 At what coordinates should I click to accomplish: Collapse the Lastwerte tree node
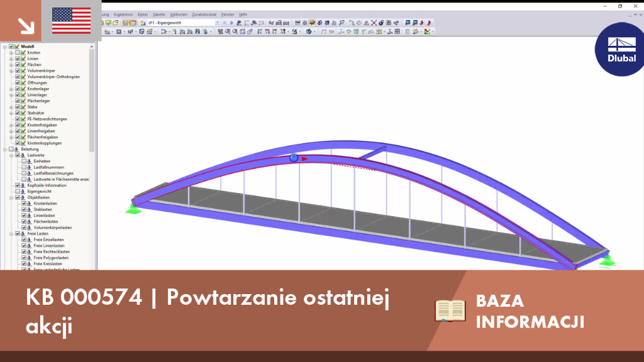(11, 155)
